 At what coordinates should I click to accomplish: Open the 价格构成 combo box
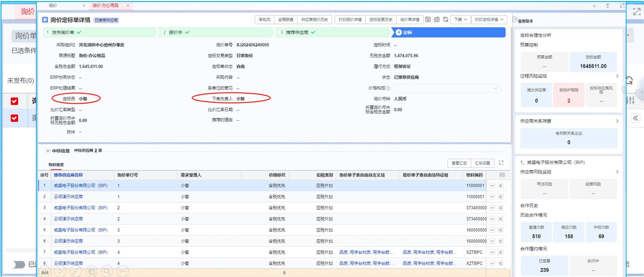(x=447, y=88)
